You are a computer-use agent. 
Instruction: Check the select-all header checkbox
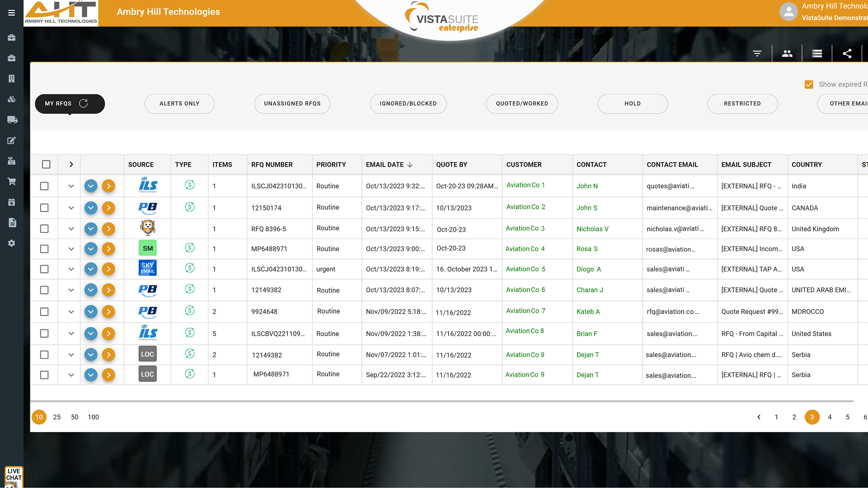pos(46,164)
